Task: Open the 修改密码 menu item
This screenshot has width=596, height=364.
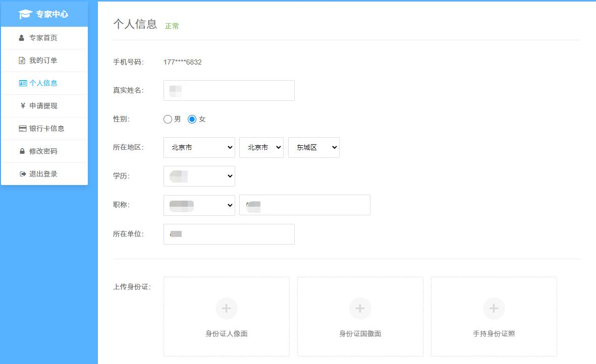Action: 44,151
